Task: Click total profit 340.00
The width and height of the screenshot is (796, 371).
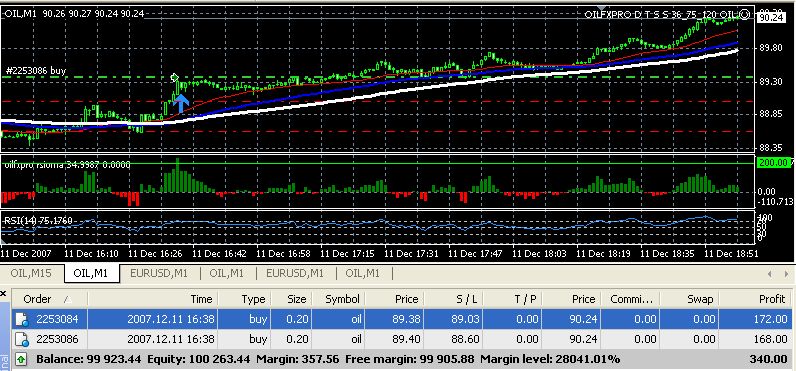Action: point(768,359)
